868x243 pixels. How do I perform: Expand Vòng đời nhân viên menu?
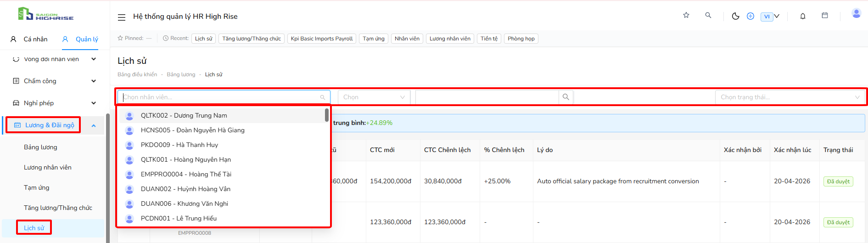55,59
